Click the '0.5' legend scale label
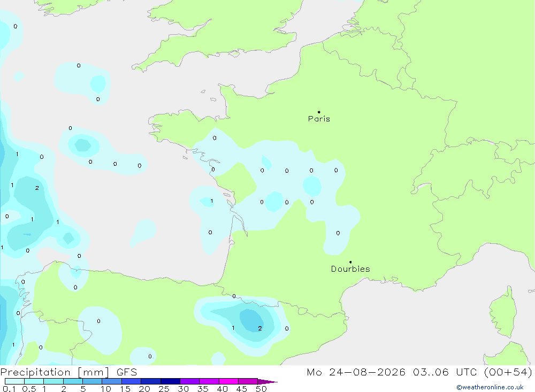Screen dimensions: 535x392 coord(29,389)
